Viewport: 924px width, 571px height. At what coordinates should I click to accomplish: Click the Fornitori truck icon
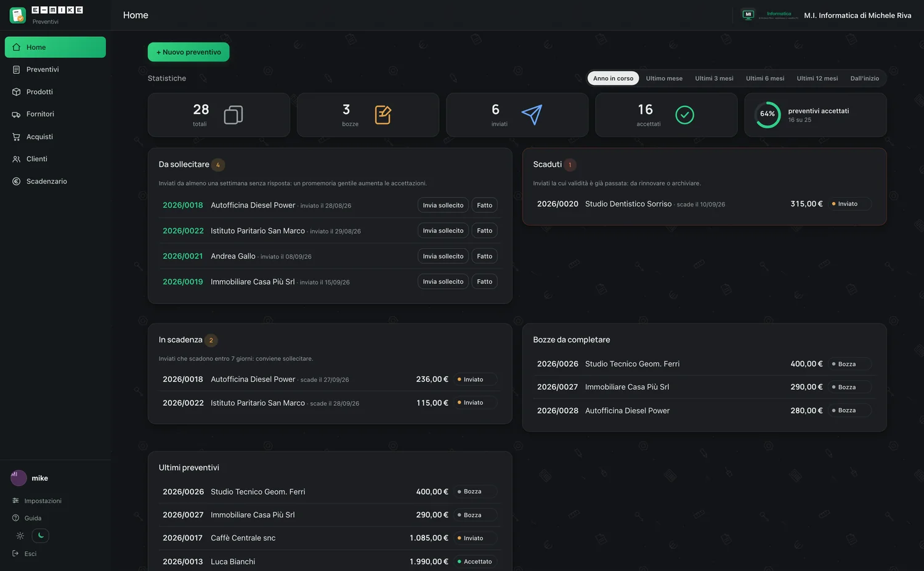click(17, 115)
